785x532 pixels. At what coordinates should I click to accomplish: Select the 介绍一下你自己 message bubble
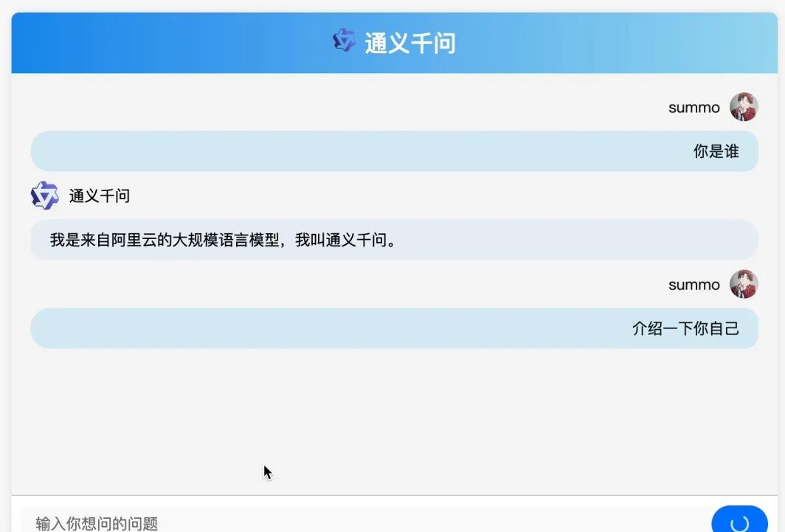click(x=395, y=328)
